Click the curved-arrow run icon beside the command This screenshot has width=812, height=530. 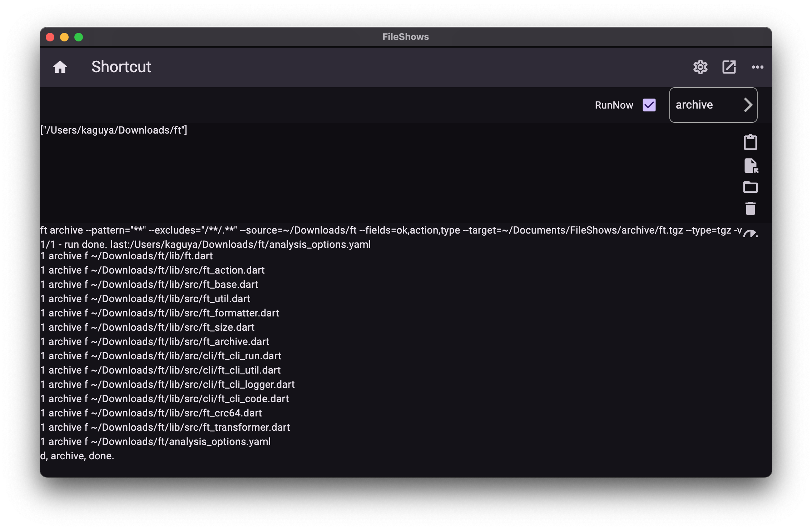coord(750,234)
